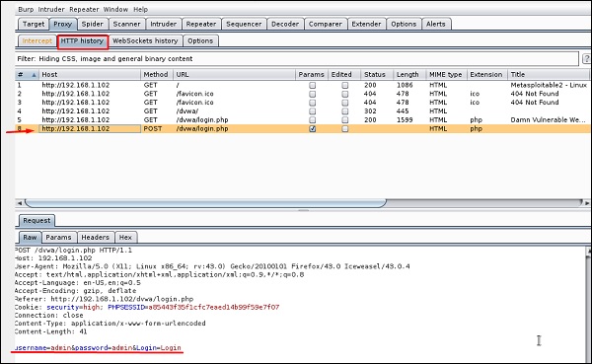
Task: Sort by the # column header
Action: click(x=27, y=74)
